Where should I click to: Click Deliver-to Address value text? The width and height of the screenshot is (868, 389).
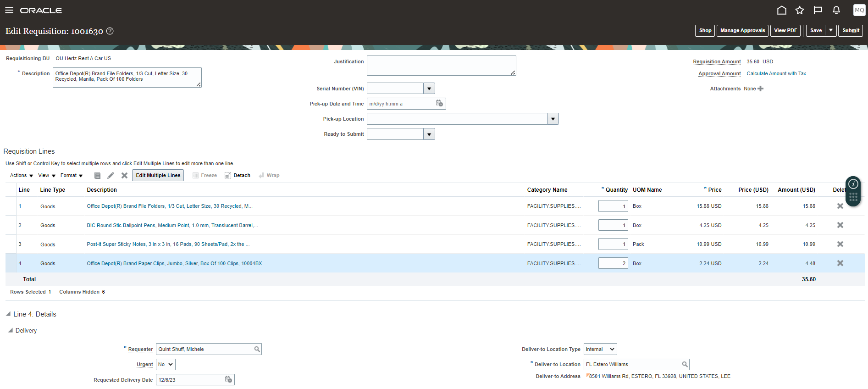[659, 376]
